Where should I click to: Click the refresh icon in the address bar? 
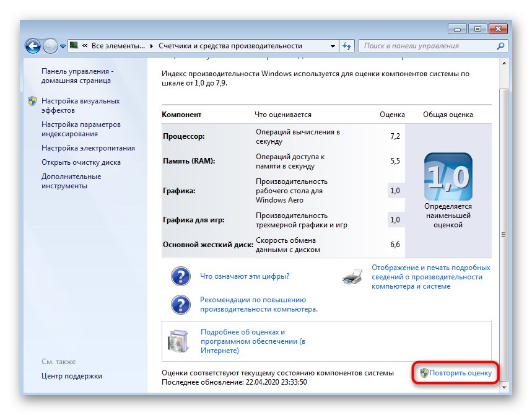[347, 46]
